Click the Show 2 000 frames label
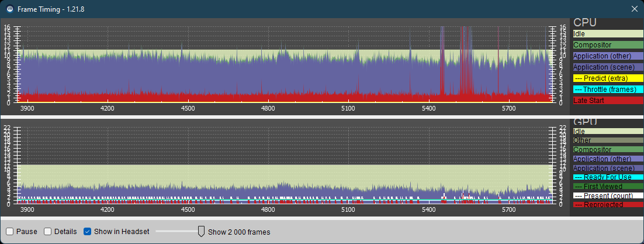644x244 pixels. pyautogui.click(x=239, y=232)
